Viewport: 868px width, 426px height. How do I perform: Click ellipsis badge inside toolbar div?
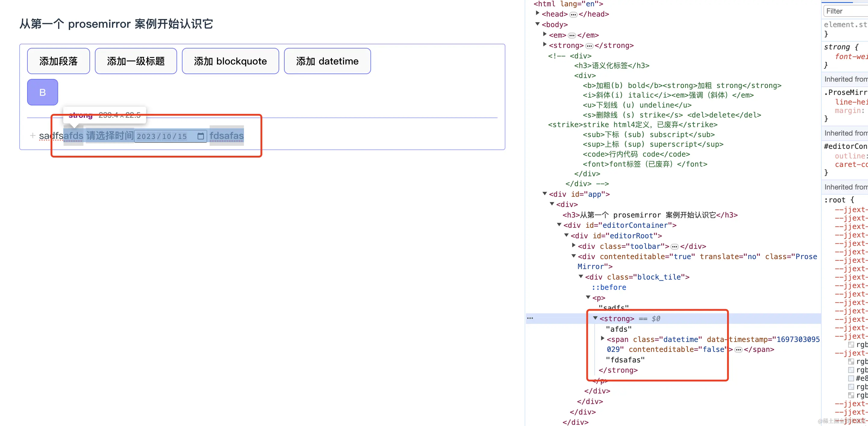click(674, 247)
